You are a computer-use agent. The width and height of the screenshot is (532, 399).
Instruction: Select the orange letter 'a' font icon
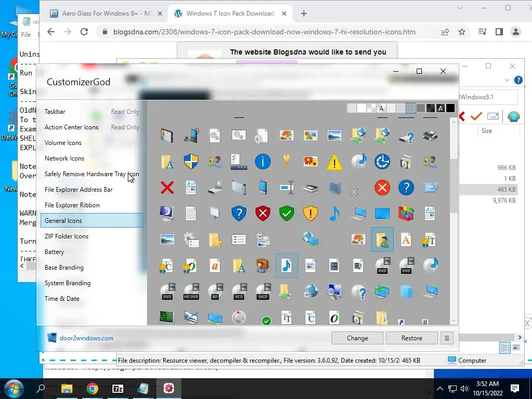(215, 266)
